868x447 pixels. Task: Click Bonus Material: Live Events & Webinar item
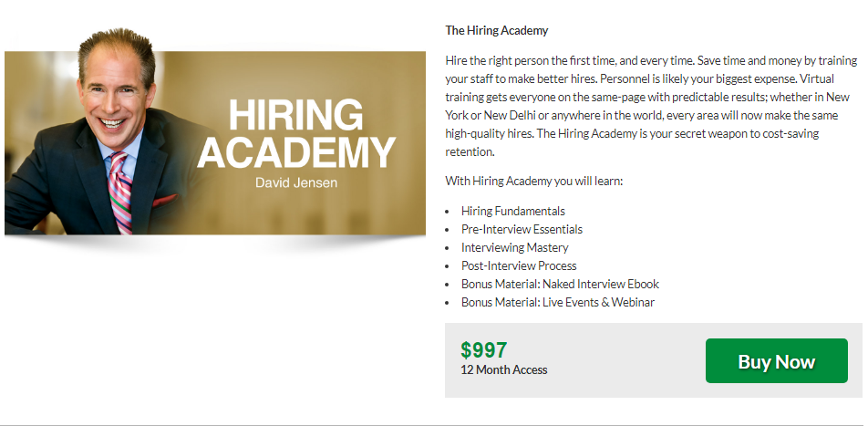[557, 302]
